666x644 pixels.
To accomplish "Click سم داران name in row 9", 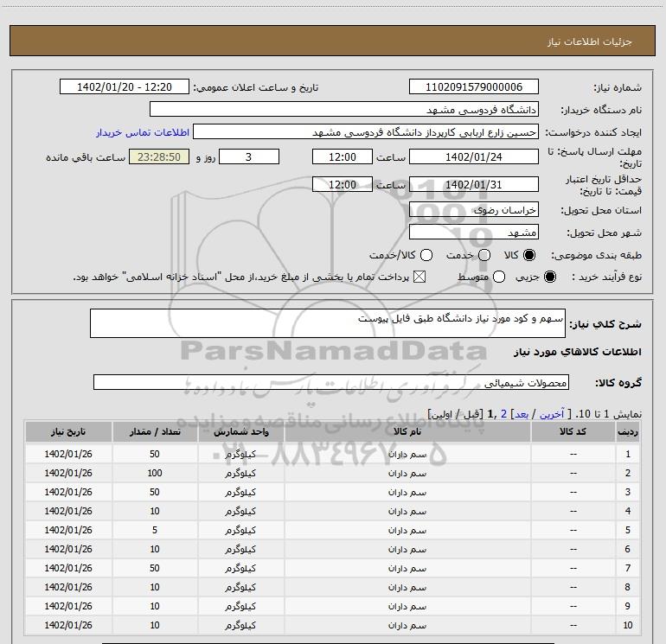I will [407, 606].
